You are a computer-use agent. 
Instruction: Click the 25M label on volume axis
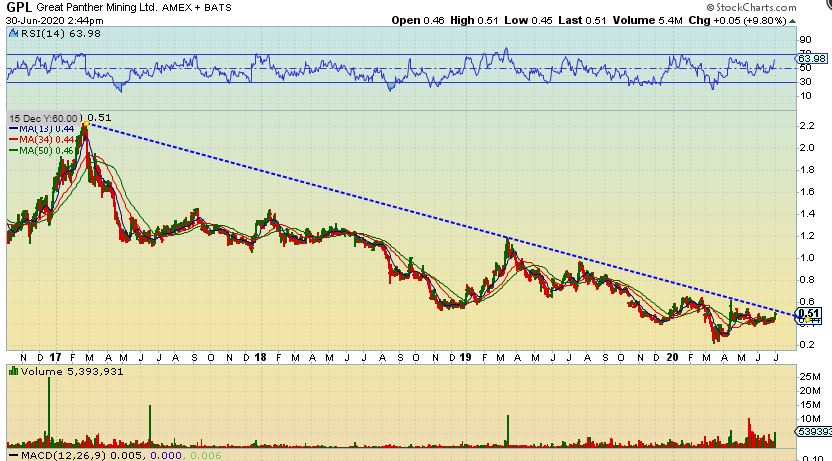coord(810,377)
